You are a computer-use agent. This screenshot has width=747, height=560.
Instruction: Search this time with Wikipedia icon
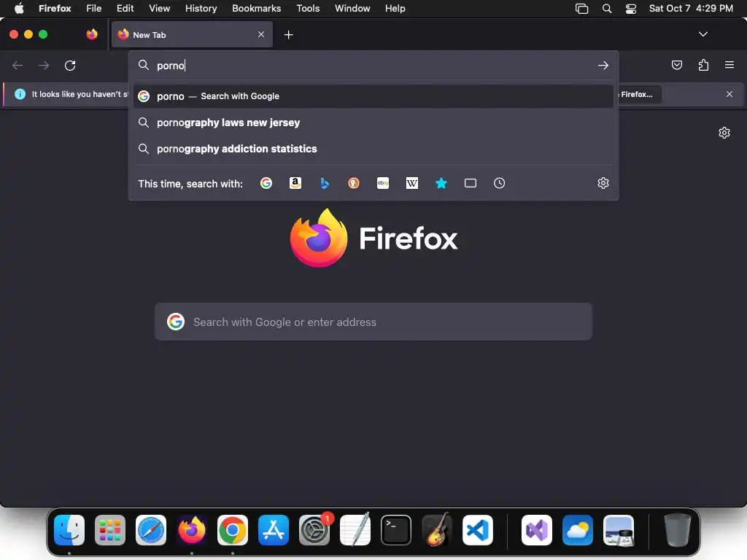[x=412, y=183]
